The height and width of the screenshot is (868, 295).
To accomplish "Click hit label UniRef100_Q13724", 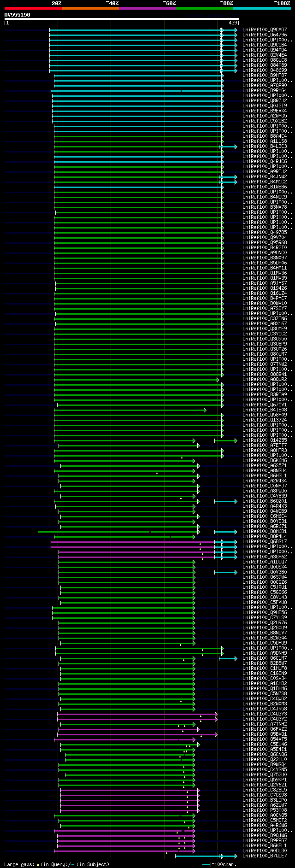I will [x=265, y=420].
